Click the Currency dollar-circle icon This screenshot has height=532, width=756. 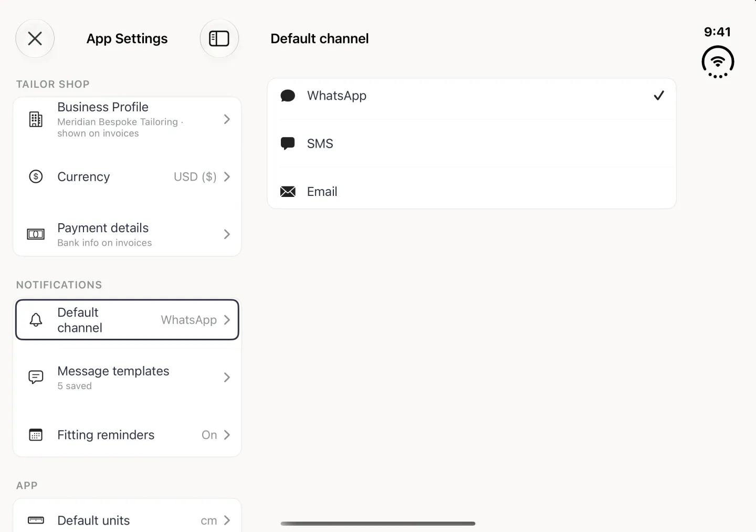36,176
